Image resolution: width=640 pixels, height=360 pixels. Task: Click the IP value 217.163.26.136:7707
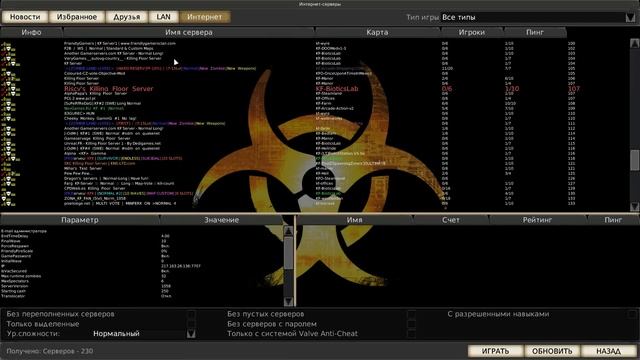click(181, 266)
